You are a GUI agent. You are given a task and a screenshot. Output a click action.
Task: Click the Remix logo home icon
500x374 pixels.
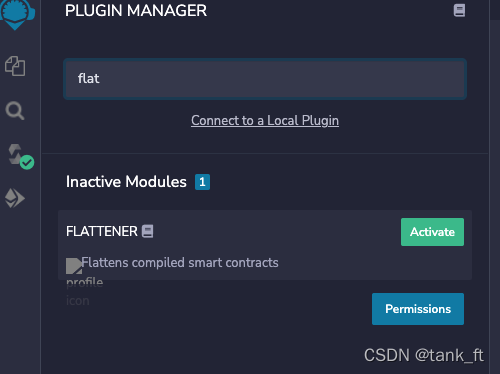tap(17, 13)
